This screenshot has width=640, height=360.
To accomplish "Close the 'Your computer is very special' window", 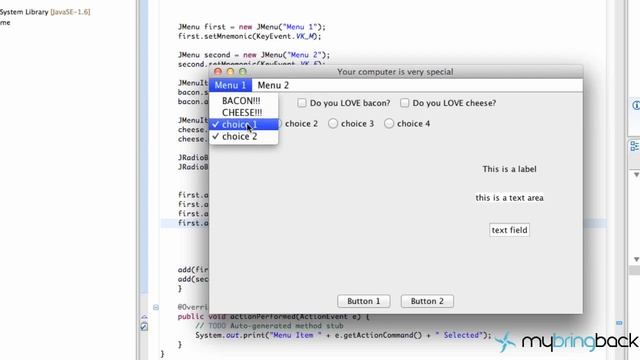I will point(218,72).
